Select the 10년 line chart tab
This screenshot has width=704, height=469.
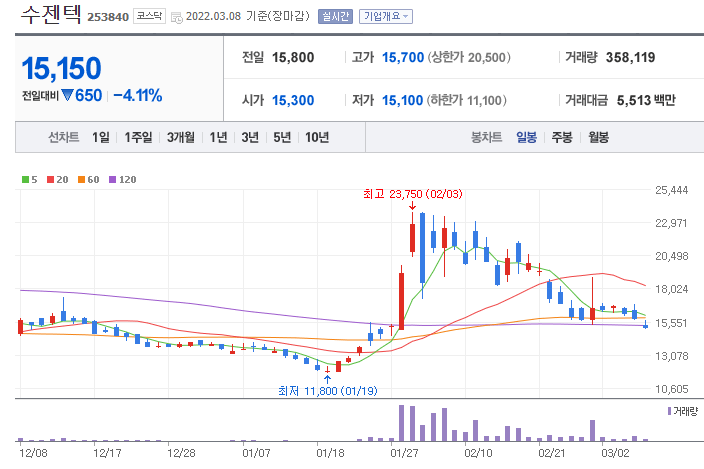(x=317, y=137)
